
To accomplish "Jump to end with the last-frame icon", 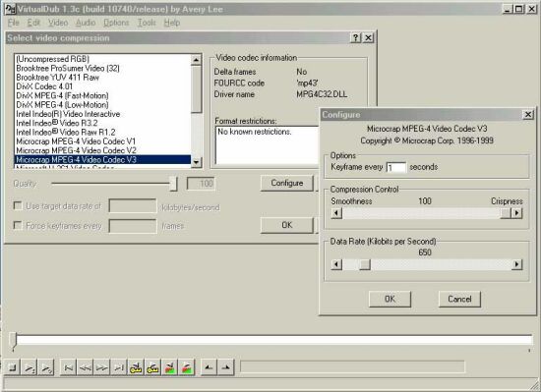I will [119, 367].
